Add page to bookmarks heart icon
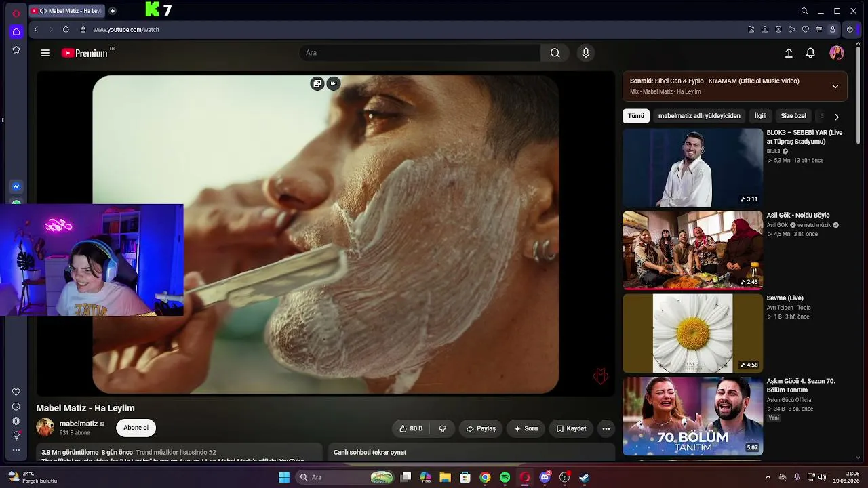 806,30
